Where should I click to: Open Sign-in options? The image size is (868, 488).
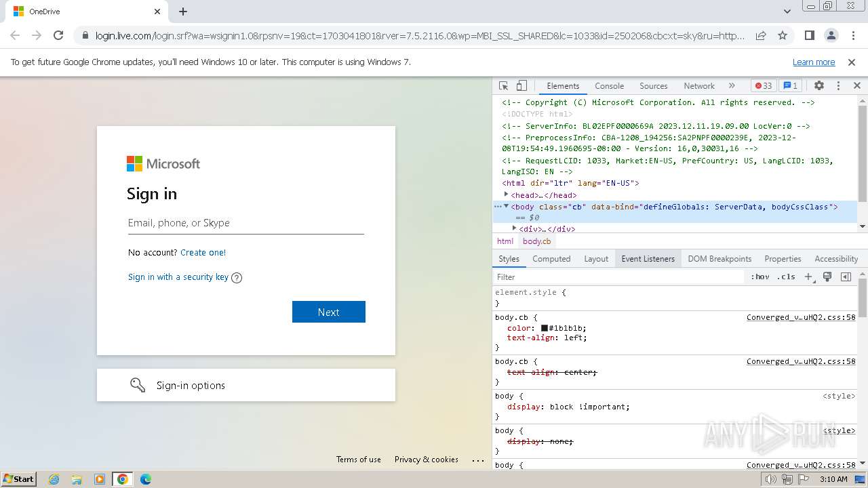click(246, 385)
